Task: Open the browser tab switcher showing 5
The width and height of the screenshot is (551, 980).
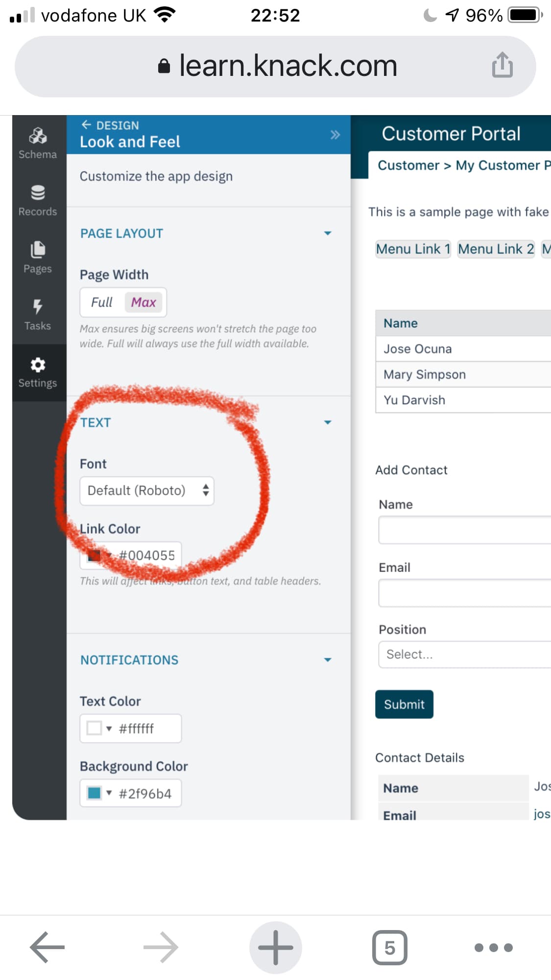Action: pos(389,947)
